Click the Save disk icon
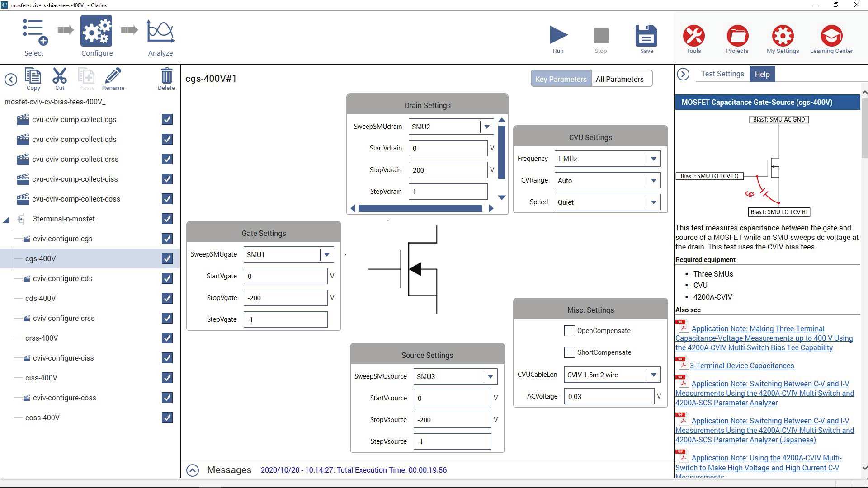This screenshot has height=488, width=868. 646,36
